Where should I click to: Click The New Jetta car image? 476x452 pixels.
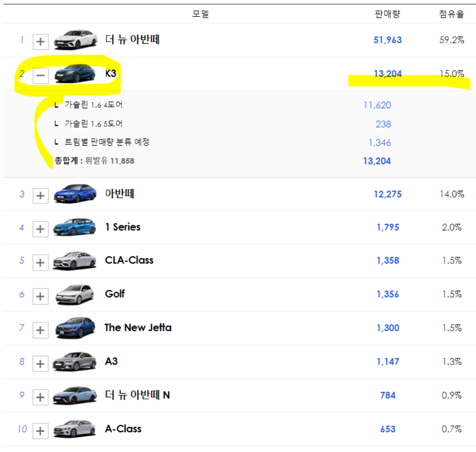75,328
